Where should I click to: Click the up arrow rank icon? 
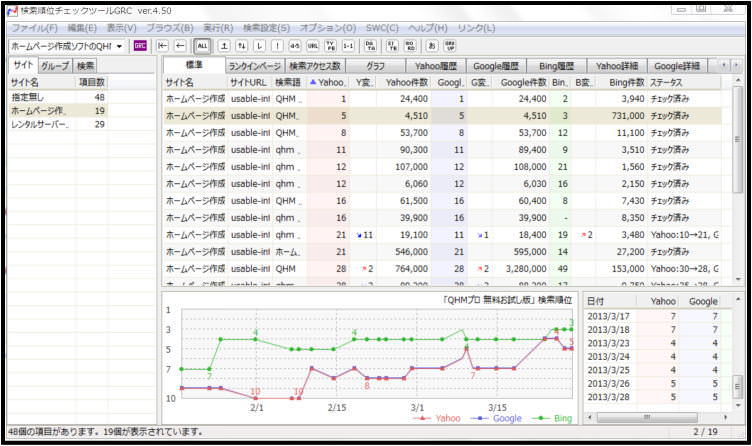click(224, 46)
